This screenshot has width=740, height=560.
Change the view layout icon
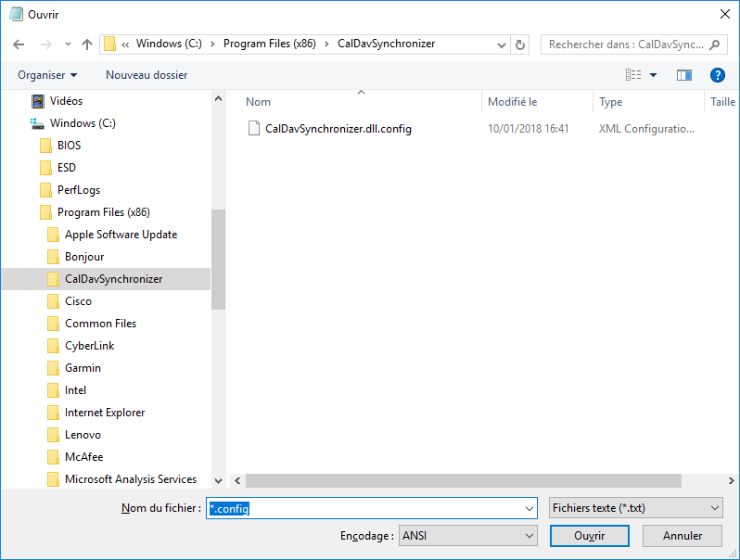coord(633,74)
